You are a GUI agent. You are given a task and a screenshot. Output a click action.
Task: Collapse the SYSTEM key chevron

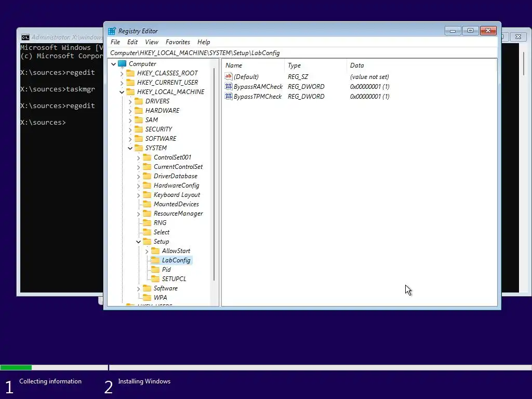click(x=130, y=148)
